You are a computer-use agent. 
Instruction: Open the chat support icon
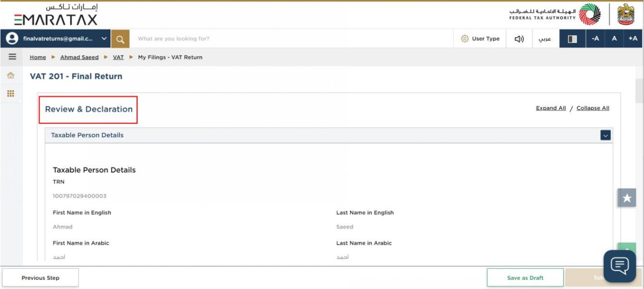tap(620, 266)
